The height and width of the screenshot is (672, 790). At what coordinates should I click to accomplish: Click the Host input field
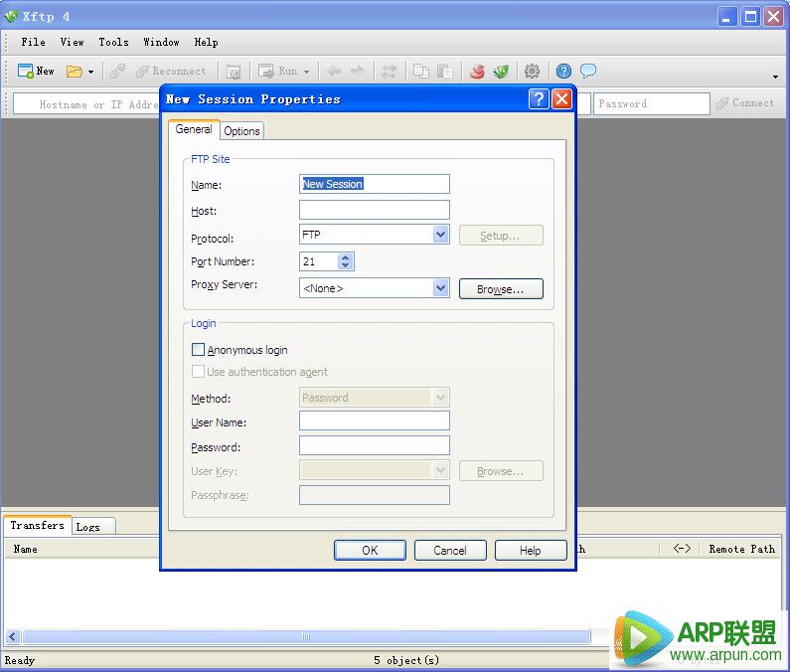point(374,210)
